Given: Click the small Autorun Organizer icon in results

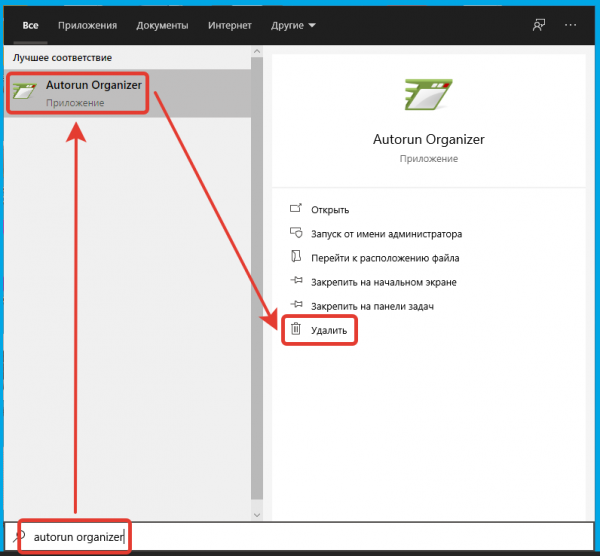Looking at the screenshot, I should click(x=24, y=90).
